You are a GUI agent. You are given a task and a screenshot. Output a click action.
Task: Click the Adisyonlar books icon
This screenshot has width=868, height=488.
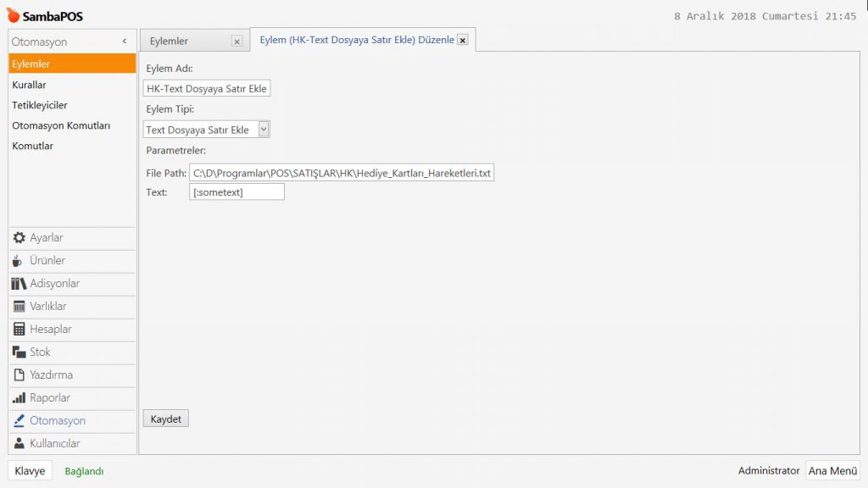point(19,284)
